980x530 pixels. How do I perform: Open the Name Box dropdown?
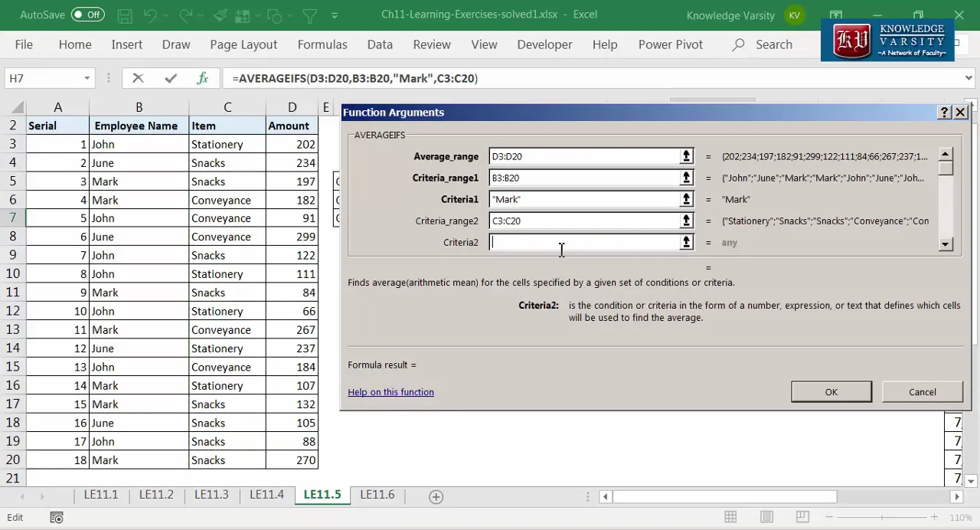[x=87, y=78]
